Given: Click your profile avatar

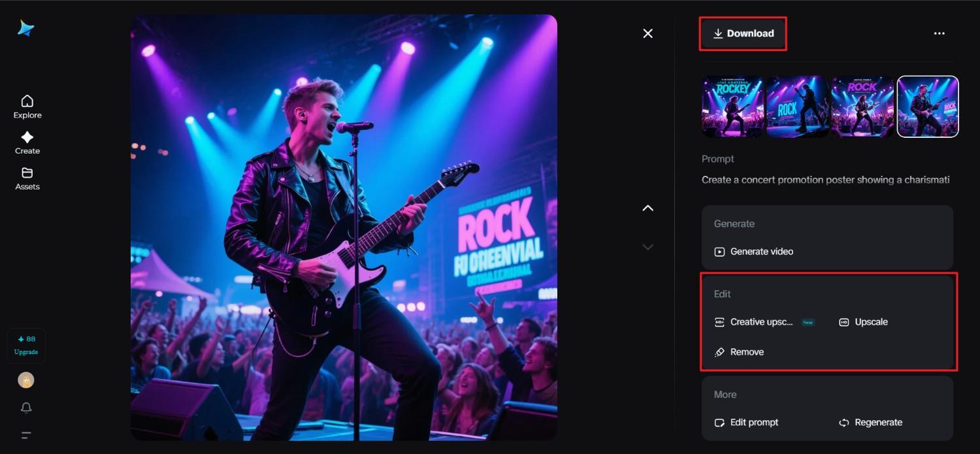Looking at the screenshot, I should 26,380.
